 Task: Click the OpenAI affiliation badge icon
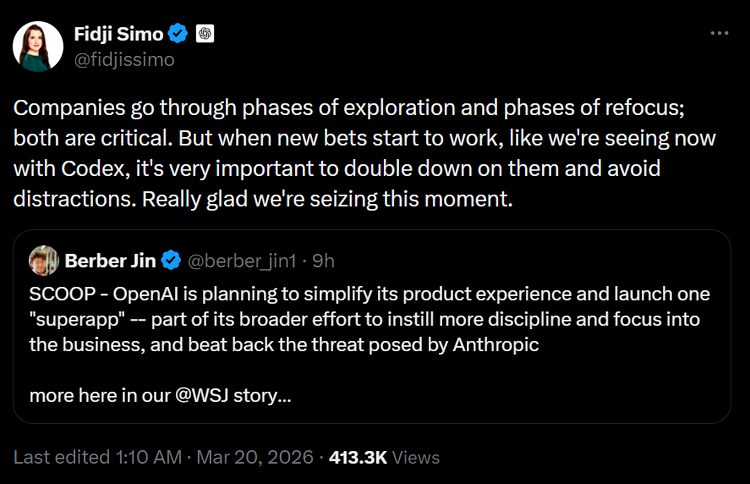(x=205, y=34)
